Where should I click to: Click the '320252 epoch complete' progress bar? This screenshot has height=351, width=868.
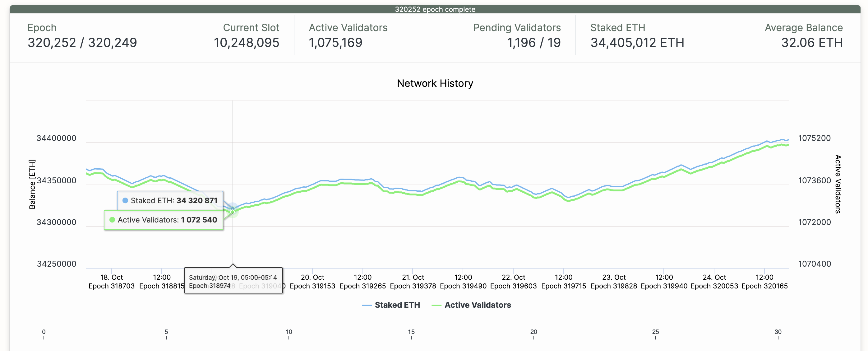pos(435,9)
